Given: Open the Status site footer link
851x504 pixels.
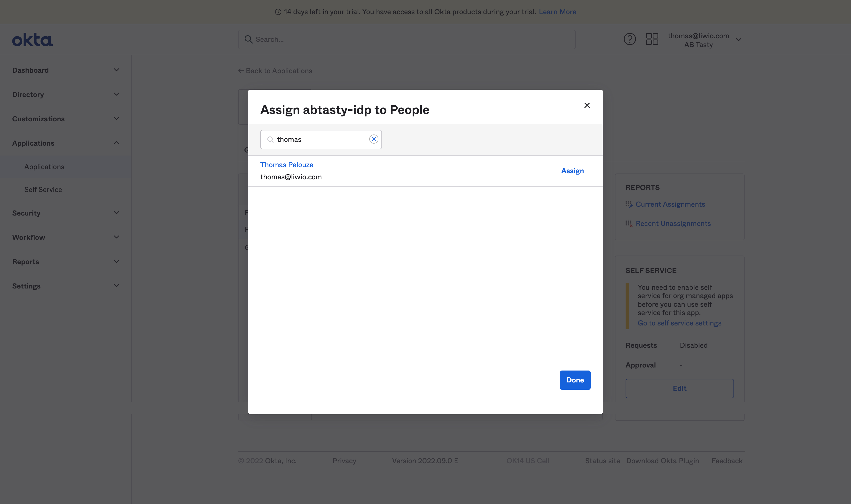Looking at the screenshot, I should (x=602, y=461).
